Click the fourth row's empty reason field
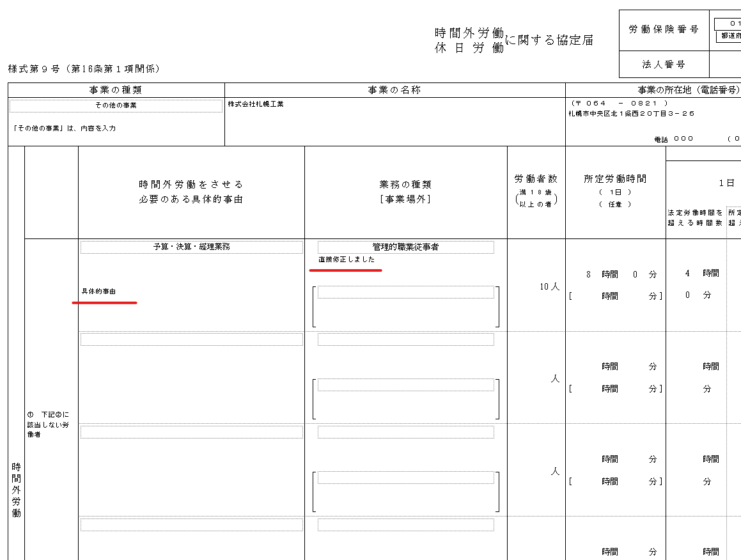Screen dimensions: 741x560 pyautogui.click(x=191, y=525)
